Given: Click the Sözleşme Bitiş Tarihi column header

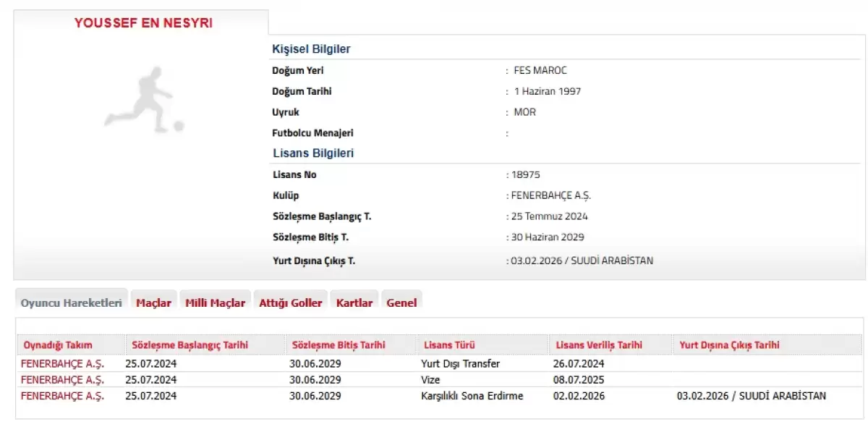Looking at the screenshot, I should click(x=339, y=345).
